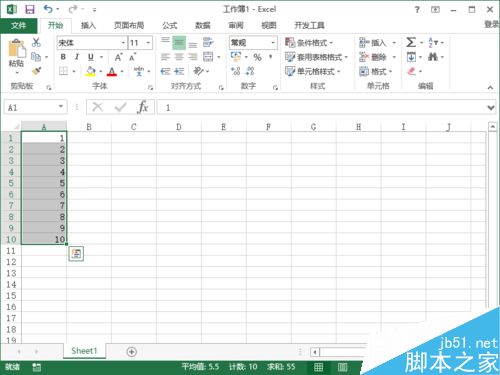Center text horizontally
The width and height of the screenshot is (500, 375).
click(179, 57)
